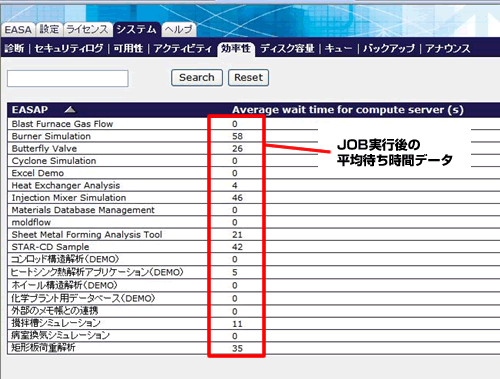
Task: Open バックアップ submenu item
Action: tap(389, 49)
